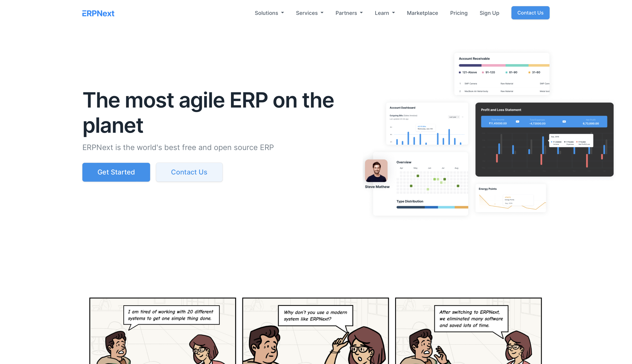The image size is (632, 364).
Task: Open the Learn dropdown menu
Action: 383,13
